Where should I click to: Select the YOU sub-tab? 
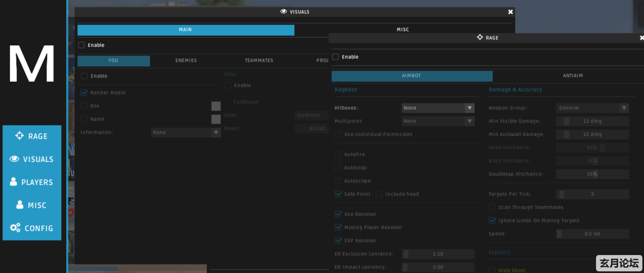click(114, 61)
